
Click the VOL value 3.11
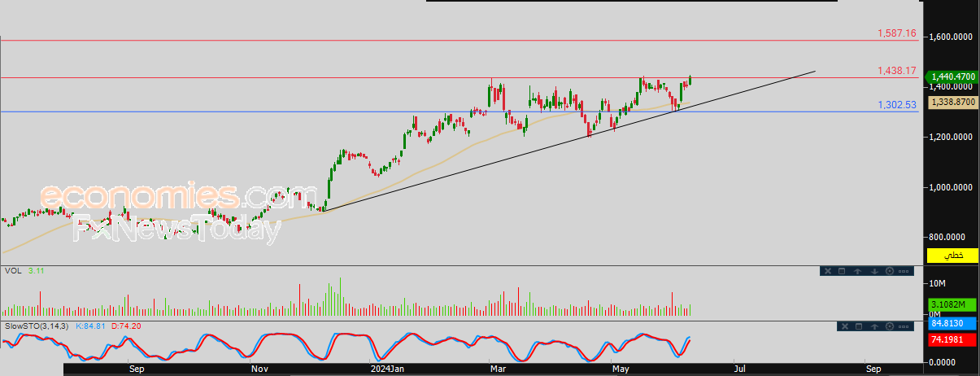[x=37, y=270]
